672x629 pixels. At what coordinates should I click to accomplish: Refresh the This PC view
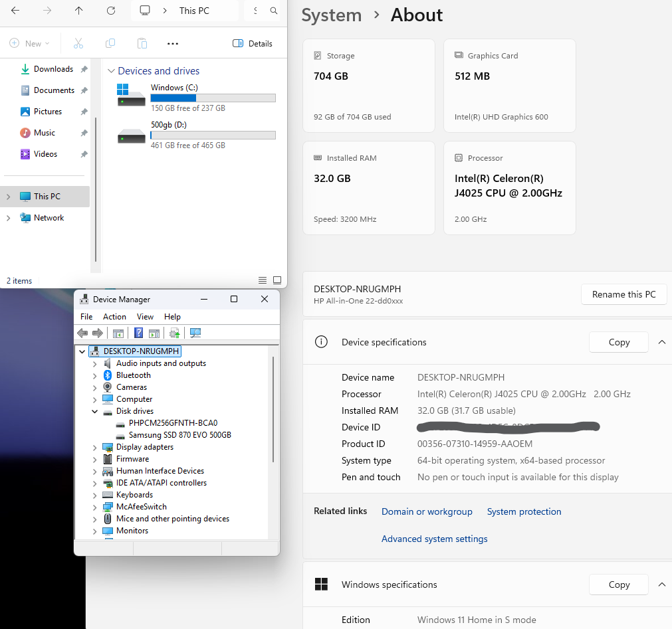(x=111, y=11)
